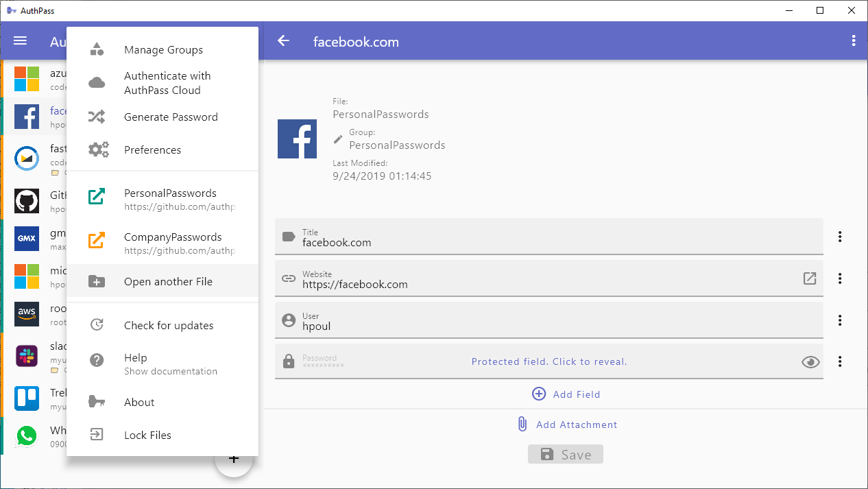
Task: Click the Add Field button
Action: pyautogui.click(x=566, y=394)
